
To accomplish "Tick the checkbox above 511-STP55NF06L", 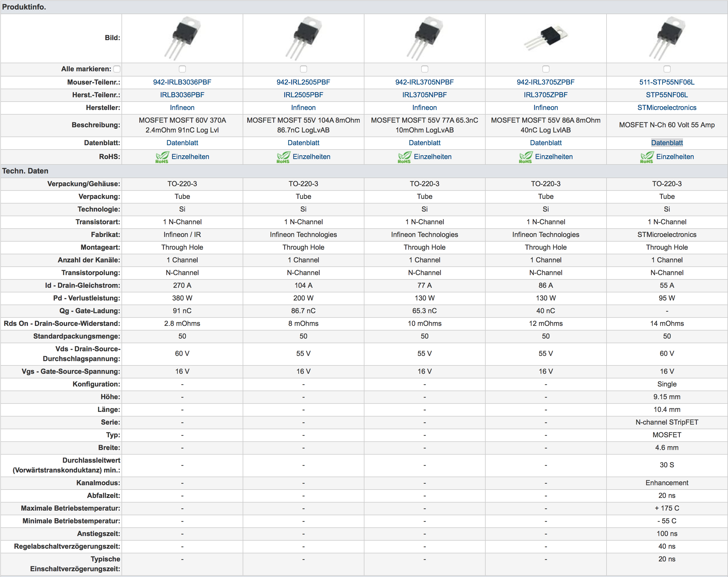I will click(x=667, y=69).
